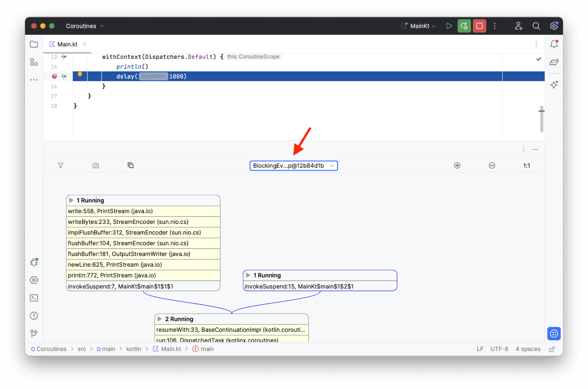
Task: Zoom in on the coroutine graph
Action: (x=457, y=165)
